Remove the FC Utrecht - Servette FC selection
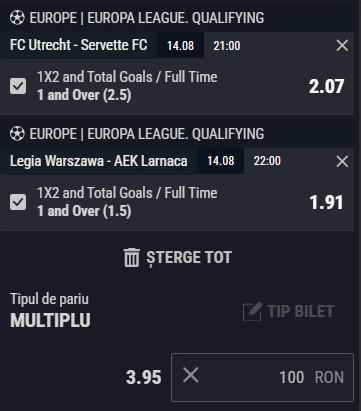The width and height of the screenshot is (361, 411). (x=342, y=45)
